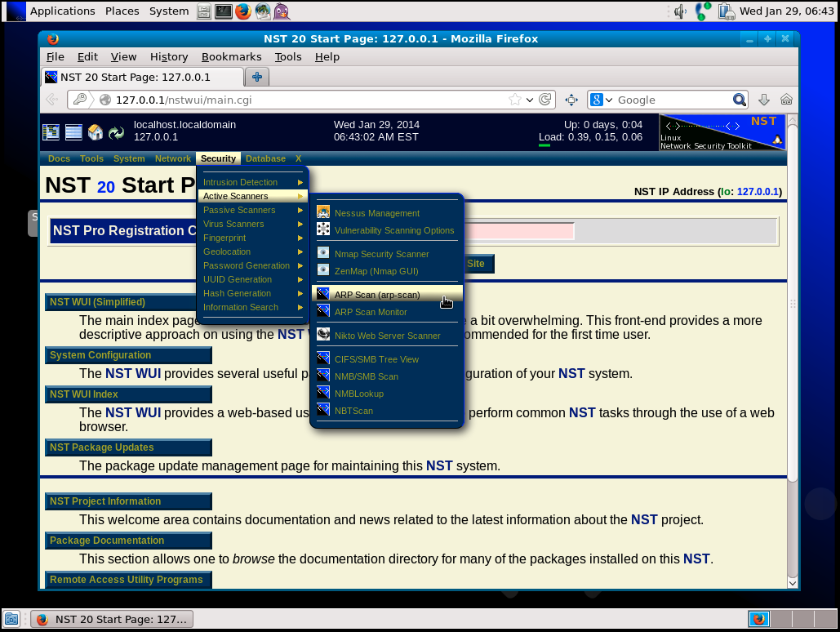
Task: Expand Geolocation submenu
Action: click(253, 251)
